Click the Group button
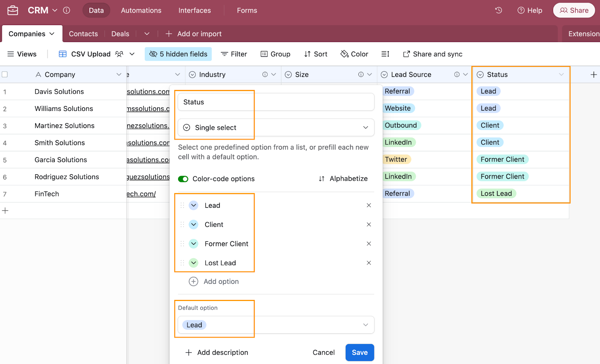 coord(275,54)
